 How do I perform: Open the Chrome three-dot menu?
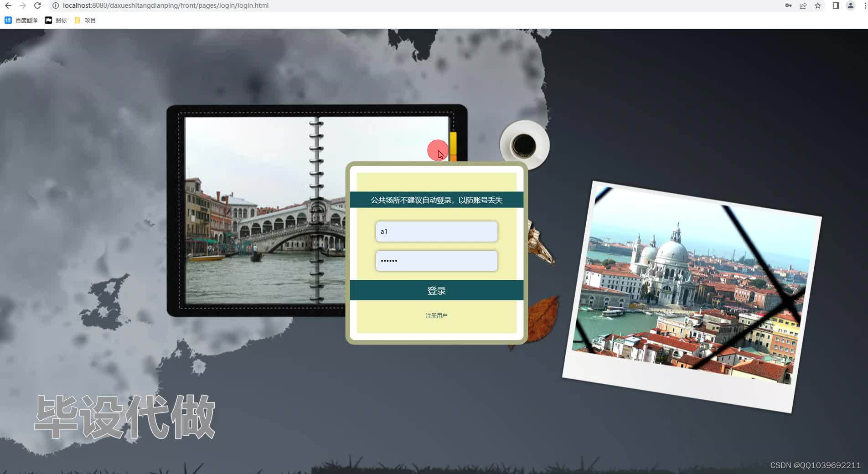(865, 5)
